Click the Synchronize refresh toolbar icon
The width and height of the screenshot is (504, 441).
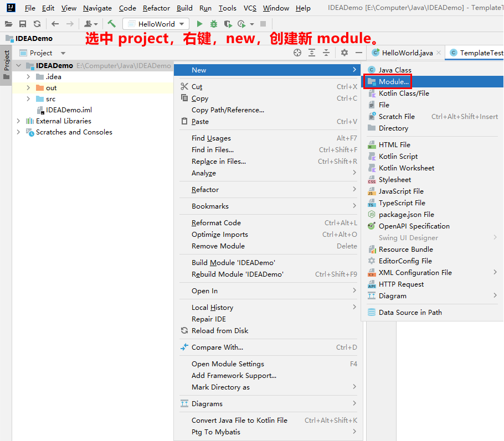[x=37, y=24]
